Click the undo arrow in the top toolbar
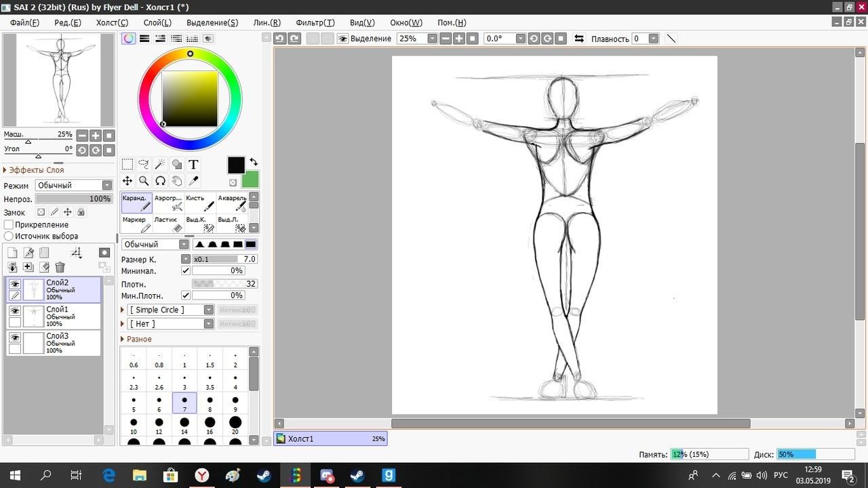The height and width of the screenshot is (488, 868). click(279, 39)
